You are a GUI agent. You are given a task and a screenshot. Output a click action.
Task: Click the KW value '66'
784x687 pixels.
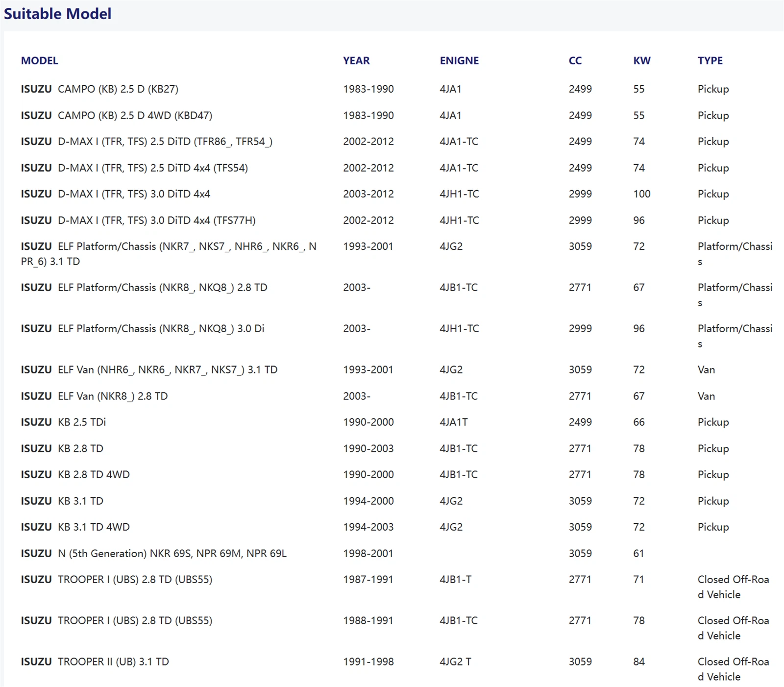pyautogui.click(x=639, y=422)
